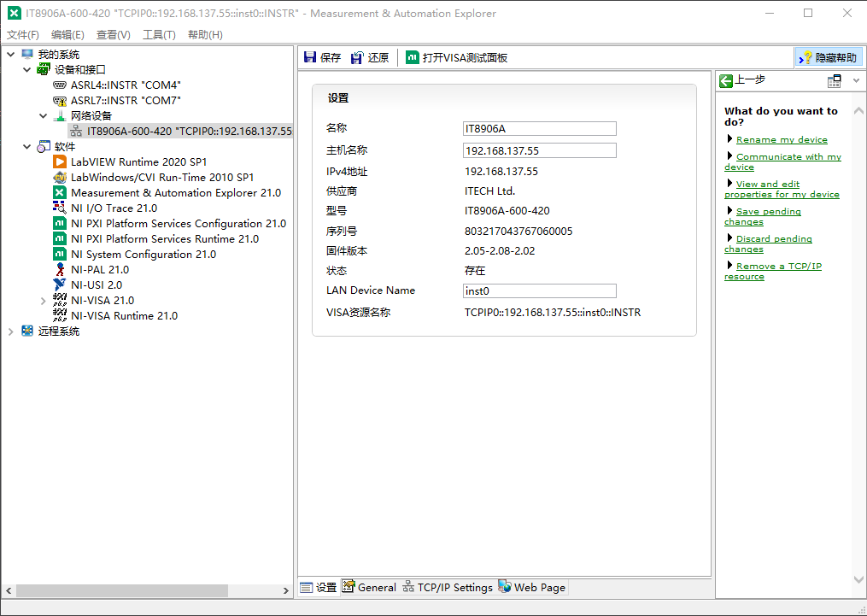This screenshot has height=616, width=867.
Task: Click the ASRL4 COM4 serial port icon
Action: click(x=60, y=85)
